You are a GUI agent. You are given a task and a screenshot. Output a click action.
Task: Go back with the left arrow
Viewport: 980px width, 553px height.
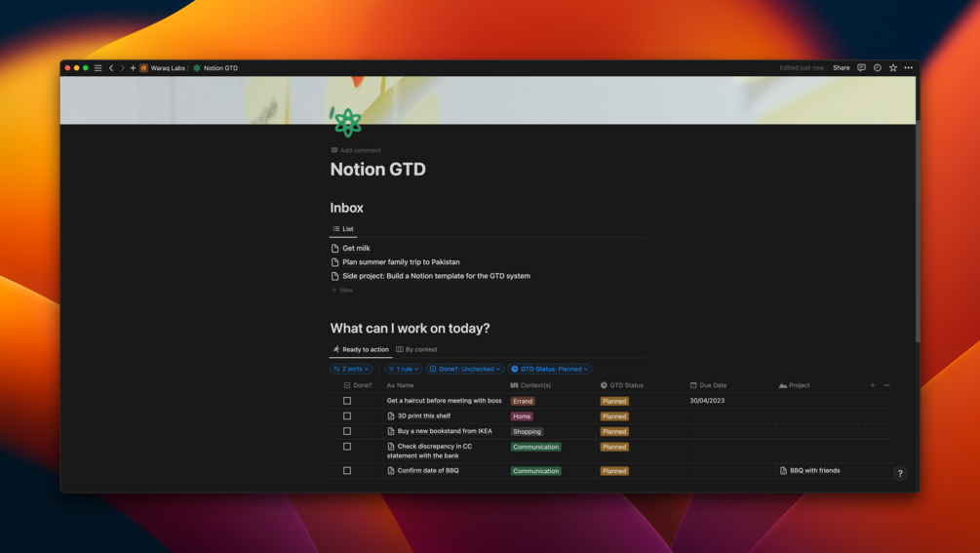click(111, 68)
